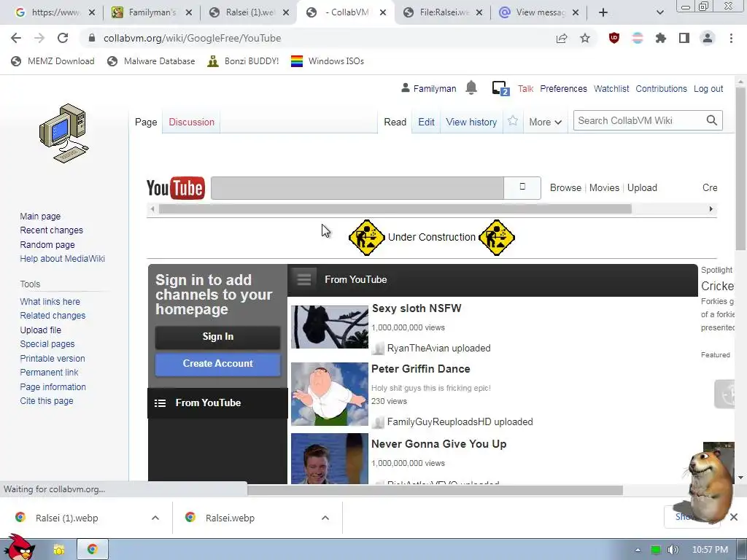Close the downloads bar
747x560 pixels.
[x=734, y=517]
